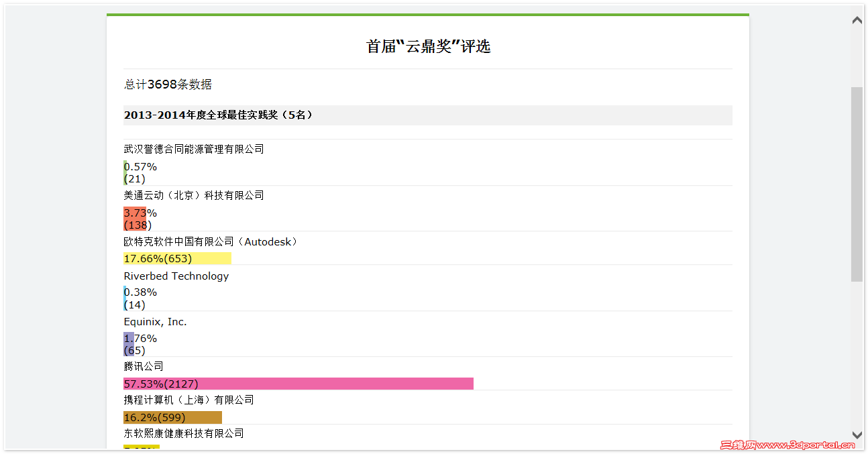Click the 首届"云鼎奖"评选 page title

click(428, 46)
